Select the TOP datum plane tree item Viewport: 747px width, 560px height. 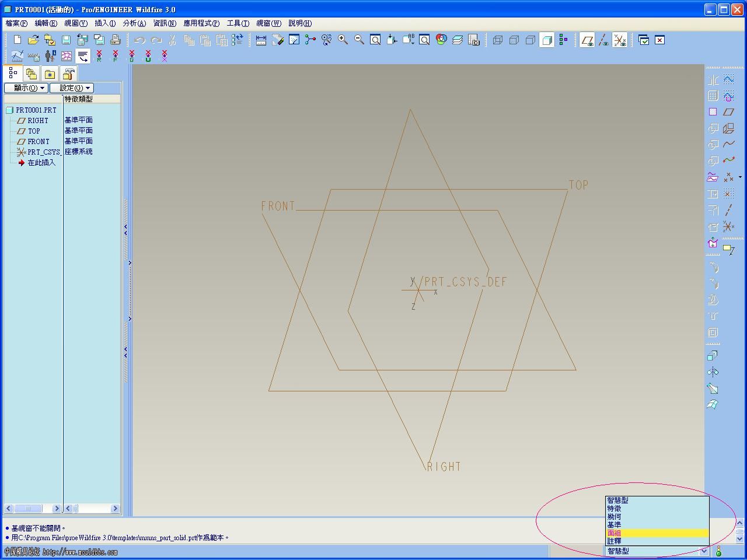[29, 131]
